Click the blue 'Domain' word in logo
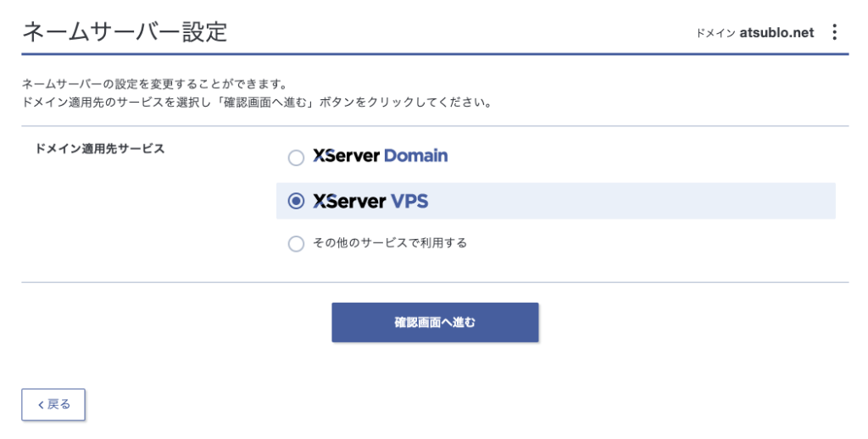This screenshot has height=439, width=868. 415,157
